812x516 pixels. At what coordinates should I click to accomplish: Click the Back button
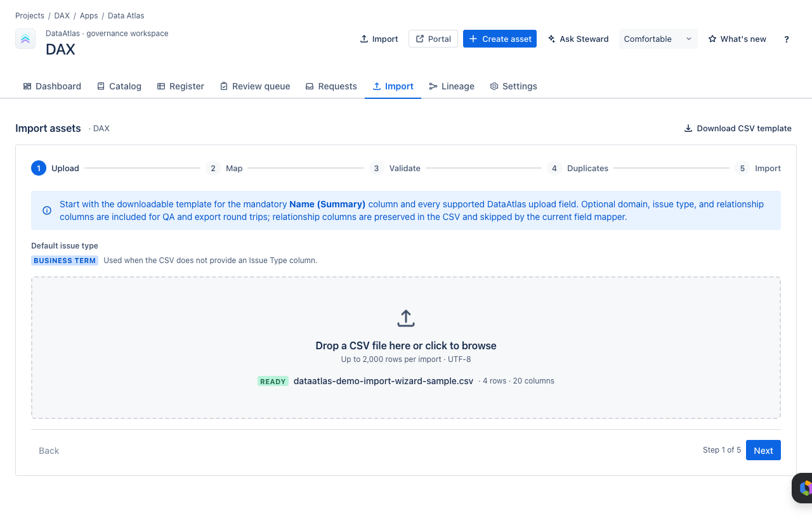(49, 450)
